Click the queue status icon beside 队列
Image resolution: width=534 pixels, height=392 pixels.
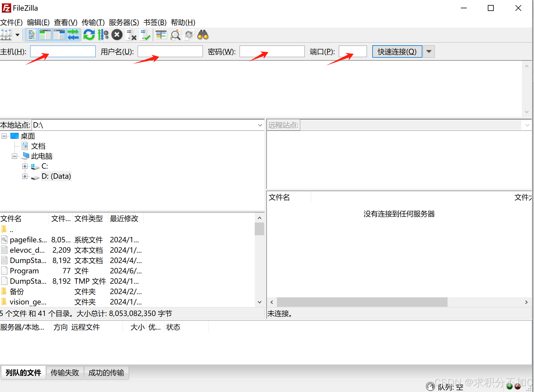(x=430, y=386)
